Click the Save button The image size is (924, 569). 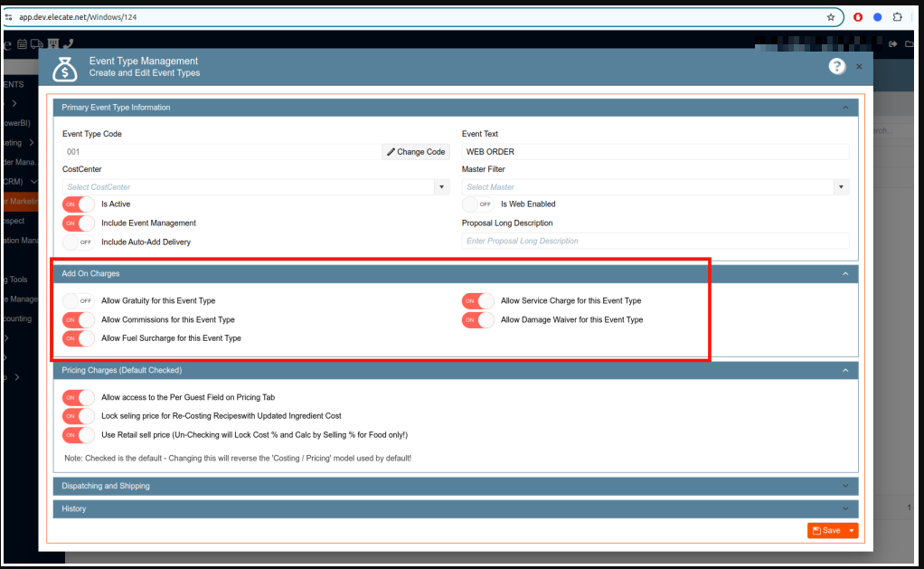(x=826, y=531)
